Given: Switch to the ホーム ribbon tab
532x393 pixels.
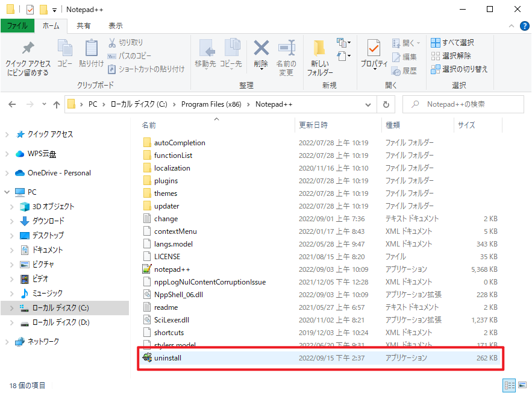Looking at the screenshot, I should click(x=51, y=26).
